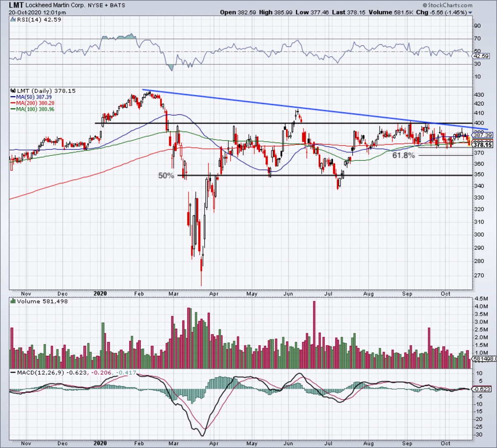497x448 pixels.
Task: Click the bar icon before Volume 581,498
Action: pyautogui.click(x=13, y=302)
